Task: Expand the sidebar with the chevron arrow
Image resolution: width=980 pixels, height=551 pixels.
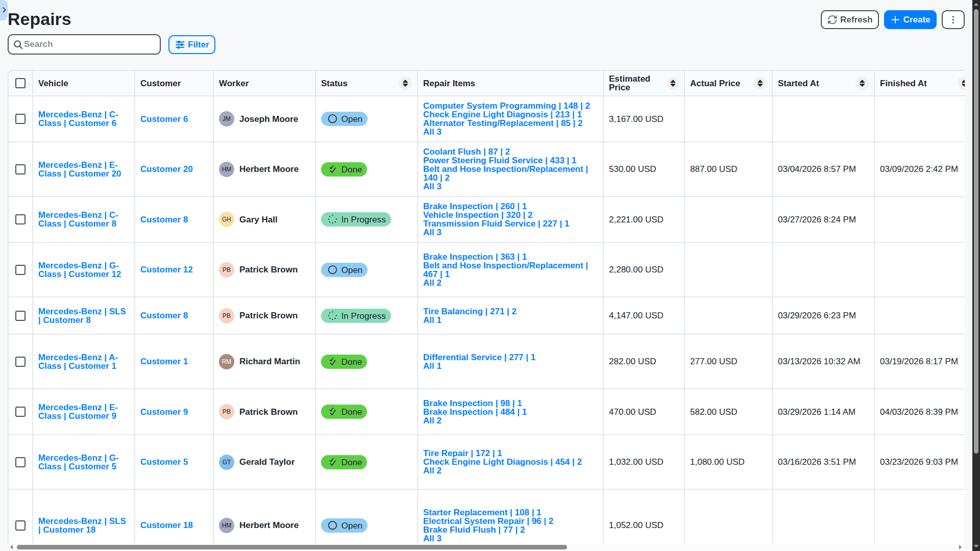Action: click(4, 10)
